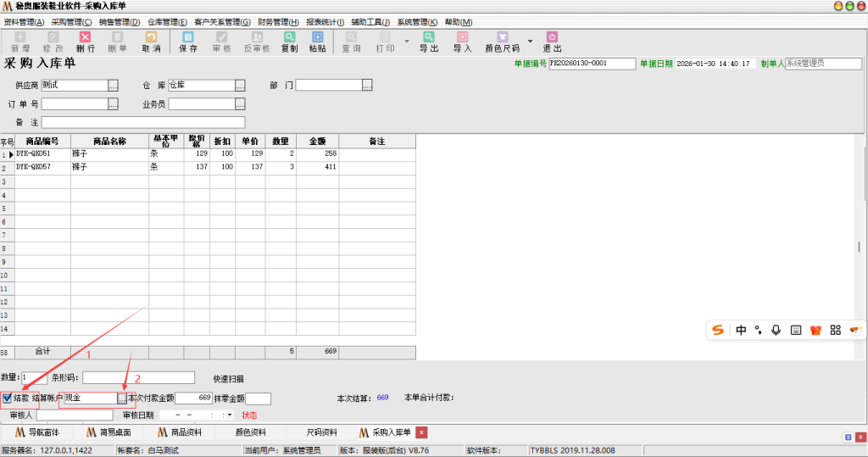Click the 条形码 barcode input field
The height and width of the screenshot is (457, 868).
(138, 377)
